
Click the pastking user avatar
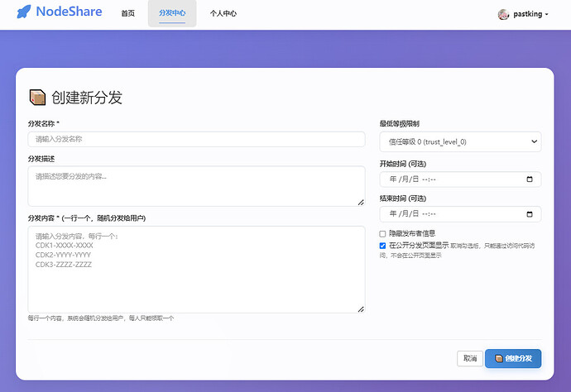[x=503, y=14]
